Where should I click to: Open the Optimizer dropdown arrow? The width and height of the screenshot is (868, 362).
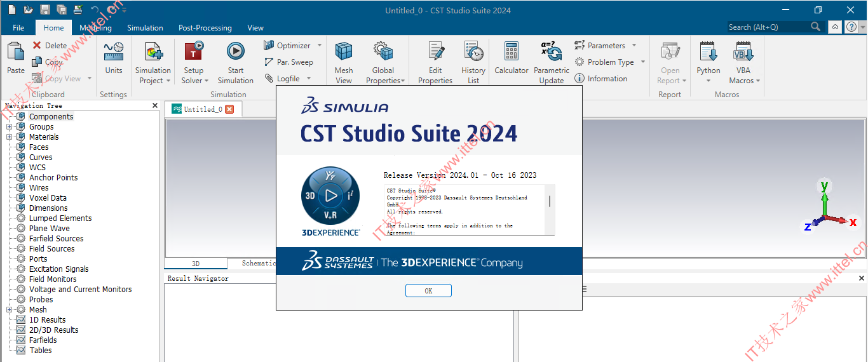(320, 46)
